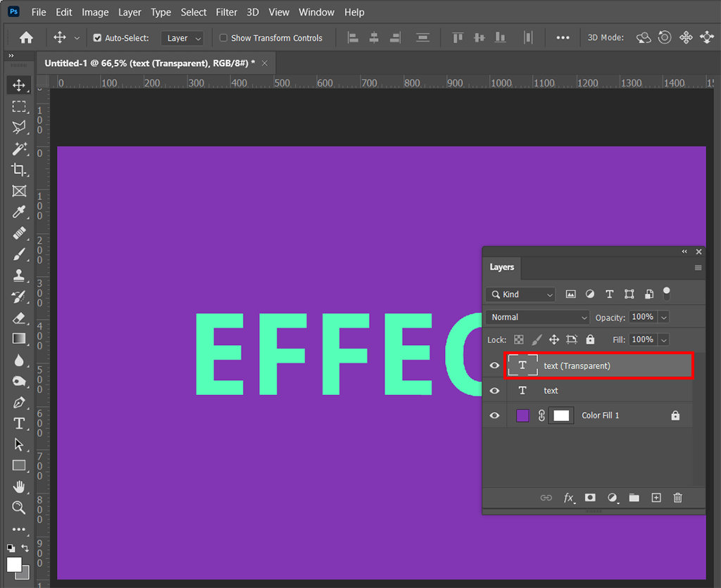
Task: Select the Sponge tool
Action: click(19, 381)
